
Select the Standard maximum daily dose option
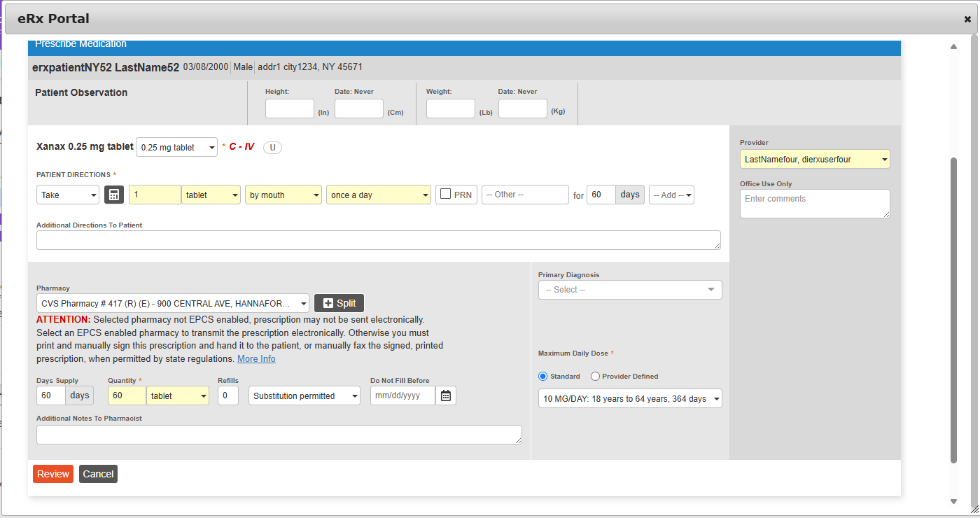click(x=542, y=376)
